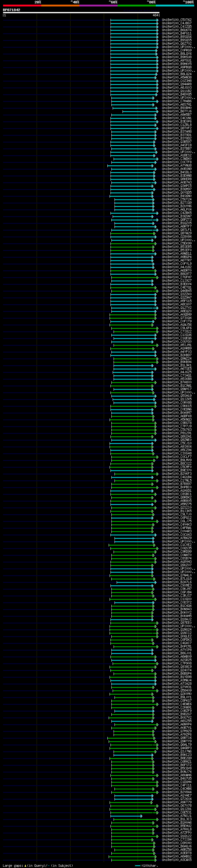Select the UniRef100_Q8KER8 label
The height and width of the screenshot is (868, 197).
pyautogui.click(x=176, y=179)
